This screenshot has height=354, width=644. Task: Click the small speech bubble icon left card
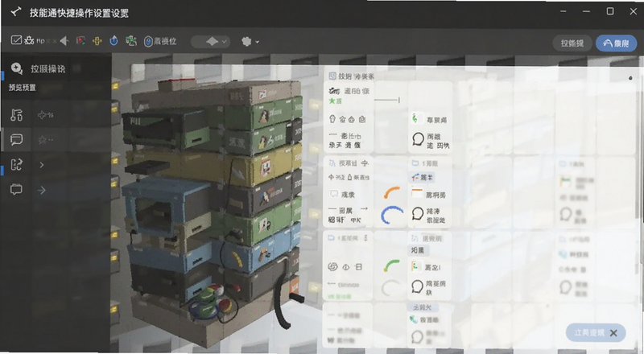pyautogui.click(x=333, y=193)
